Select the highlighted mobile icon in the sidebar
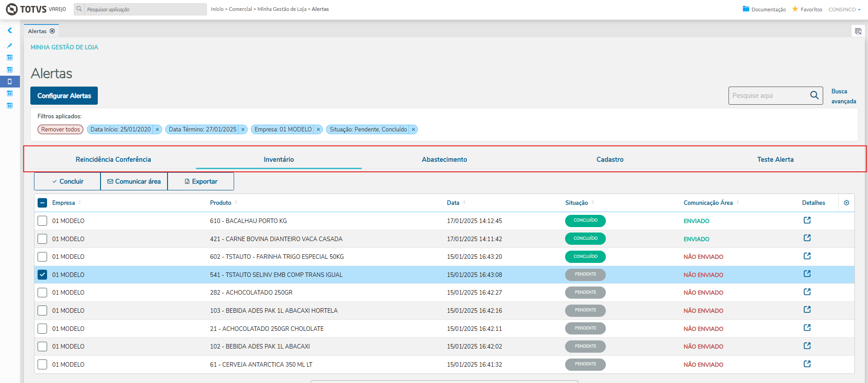The image size is (868, 383). click(10, 82)
